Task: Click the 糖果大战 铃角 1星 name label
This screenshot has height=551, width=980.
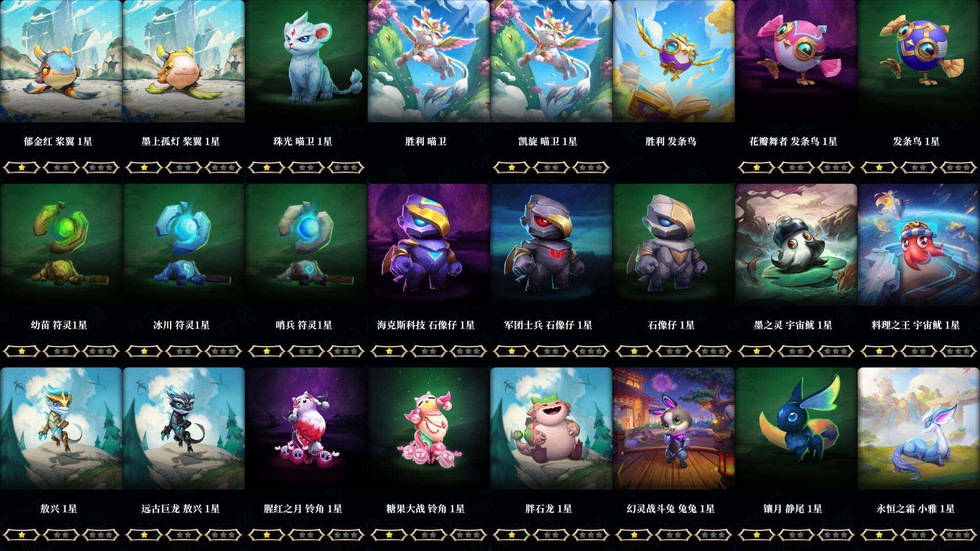Action: pyautogui.click(x=426, y=509)
